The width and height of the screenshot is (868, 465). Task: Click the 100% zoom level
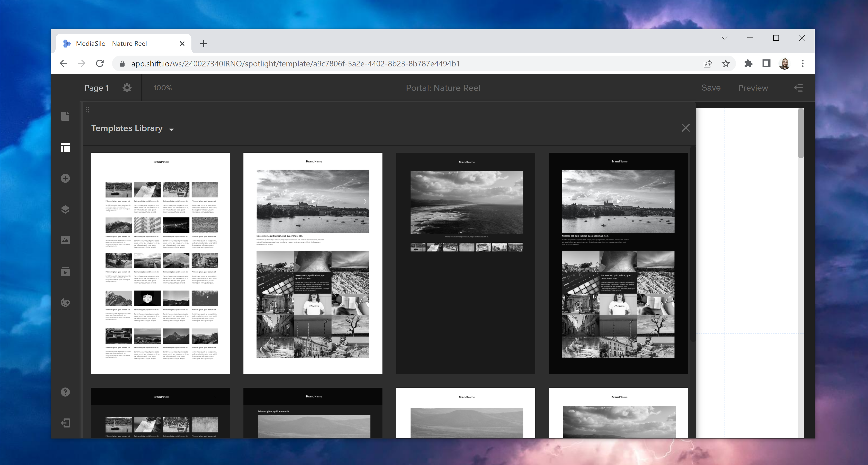coord(163,88)
